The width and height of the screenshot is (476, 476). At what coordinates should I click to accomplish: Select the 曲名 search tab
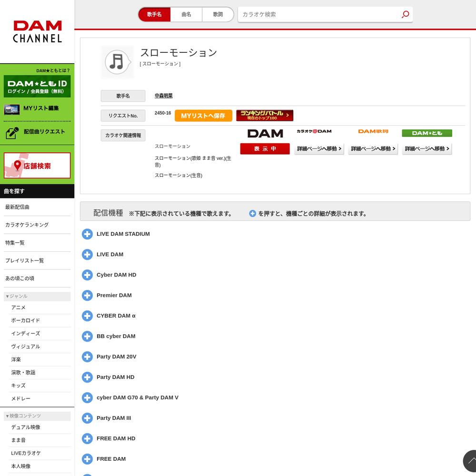186,14
